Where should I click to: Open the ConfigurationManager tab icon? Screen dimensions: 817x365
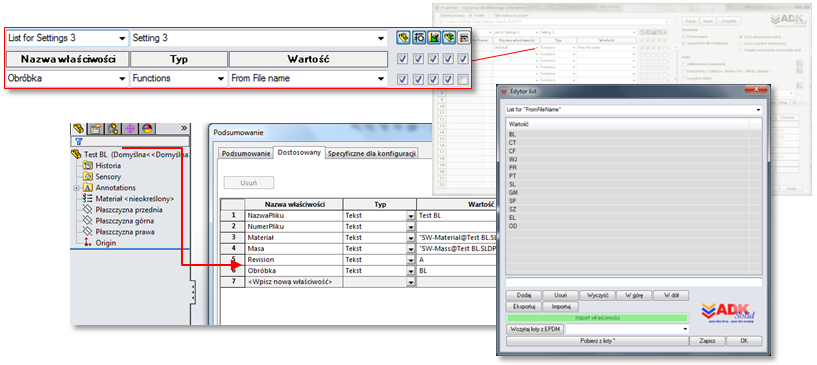(x=113, y=129)
